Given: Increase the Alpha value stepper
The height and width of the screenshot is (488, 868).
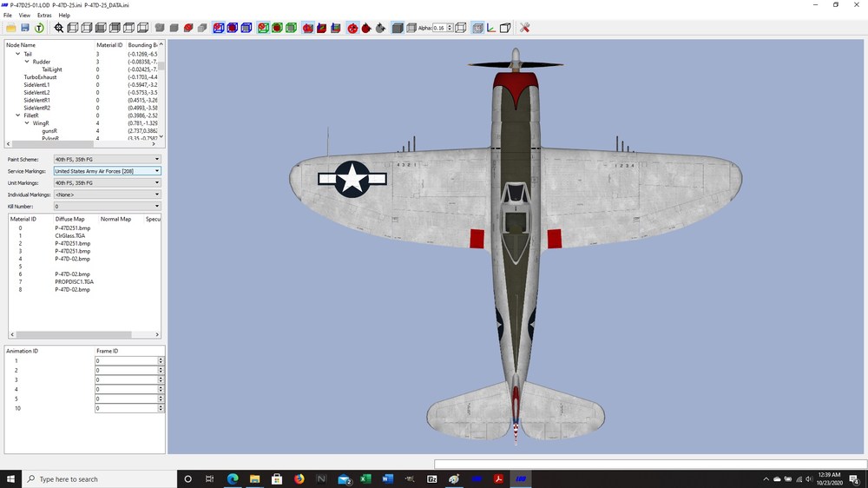Looking at the screenshot, I should [x=450, y=25].
